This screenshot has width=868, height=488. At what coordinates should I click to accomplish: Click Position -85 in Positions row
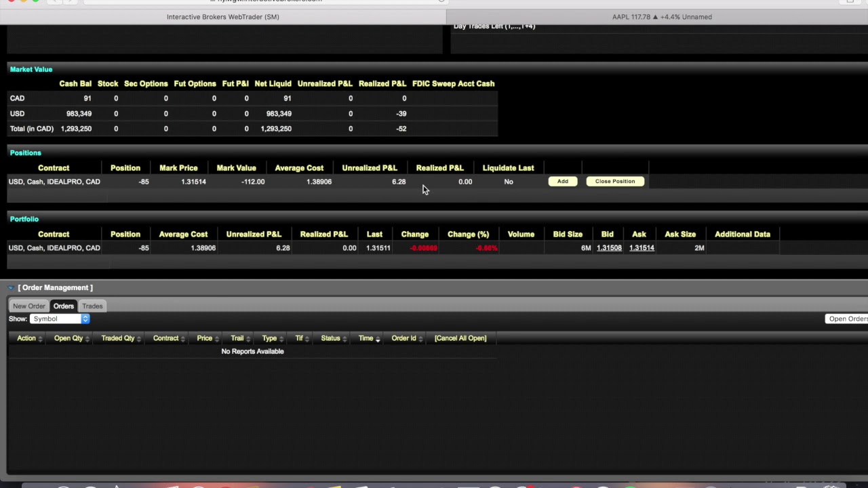(144, 182)
